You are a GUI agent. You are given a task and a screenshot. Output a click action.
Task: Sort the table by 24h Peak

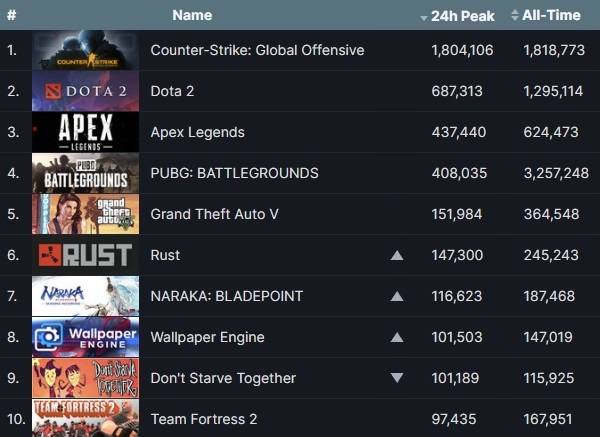(x=457, y=15)
